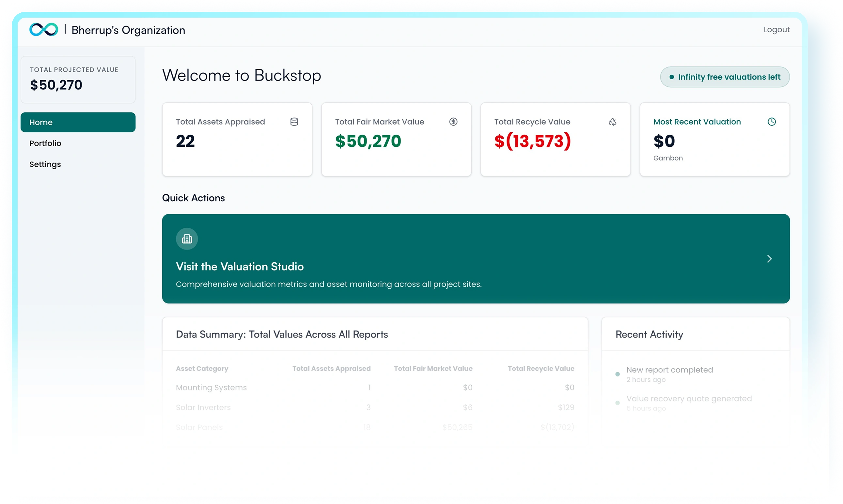Click the clock icon on Most Recent Valuation
The image size is (843, 504).
pyautogui.click(x=771, y=122)
